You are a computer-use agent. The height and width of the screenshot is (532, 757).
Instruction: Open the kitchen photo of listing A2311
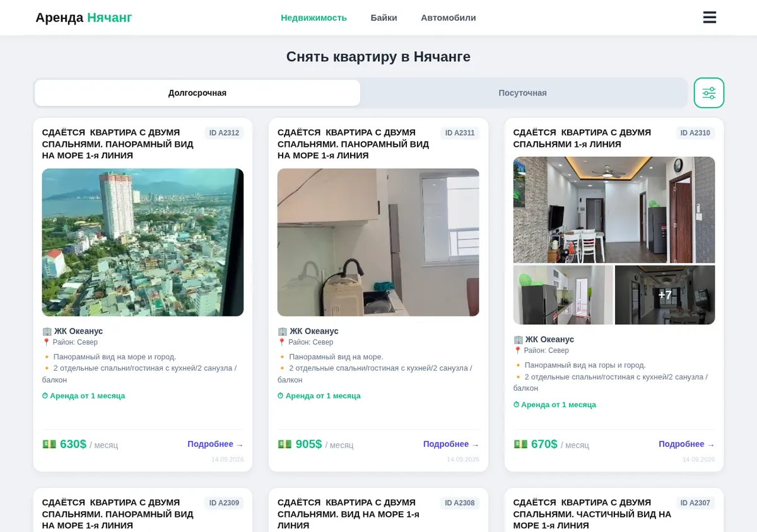click(378, 242)
